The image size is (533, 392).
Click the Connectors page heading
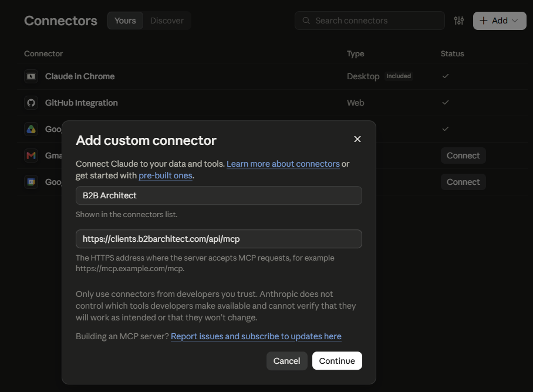coord(60,21)
